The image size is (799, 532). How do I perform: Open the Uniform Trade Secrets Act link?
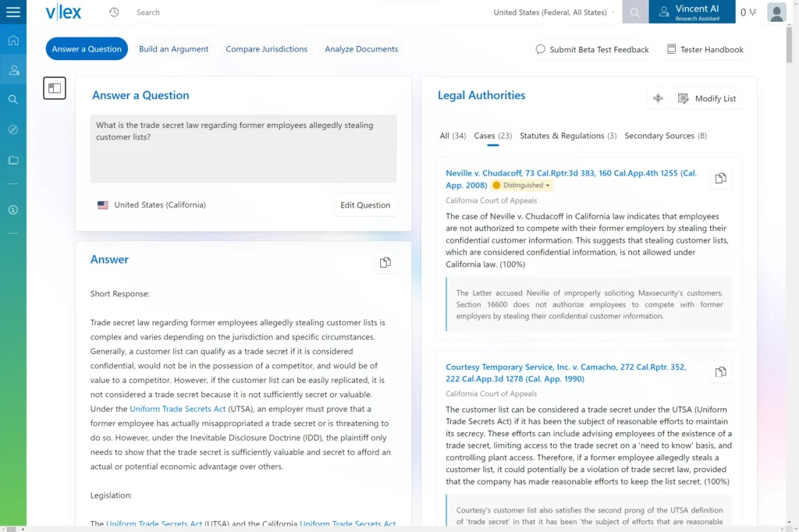click(x=178, y=409)
